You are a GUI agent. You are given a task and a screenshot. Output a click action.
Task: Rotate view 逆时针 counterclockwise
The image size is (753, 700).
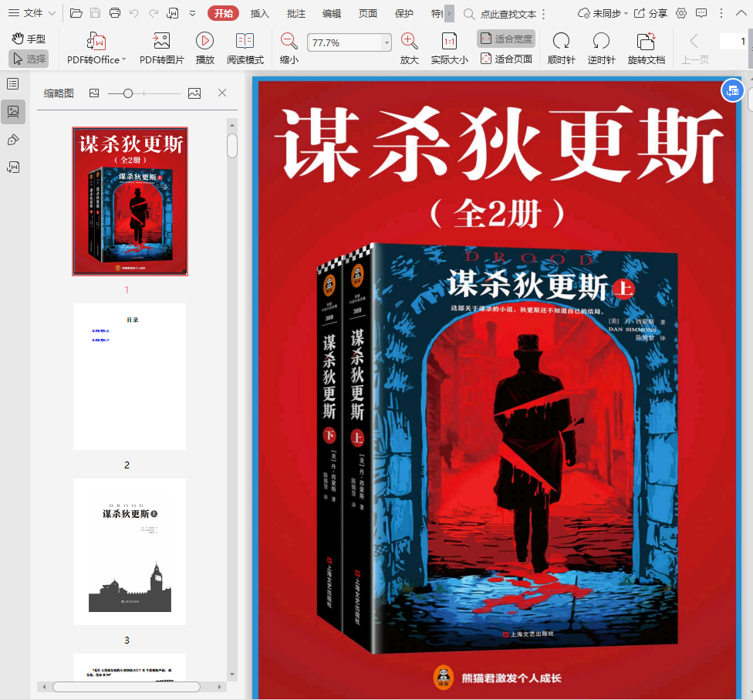coord(601,48)
